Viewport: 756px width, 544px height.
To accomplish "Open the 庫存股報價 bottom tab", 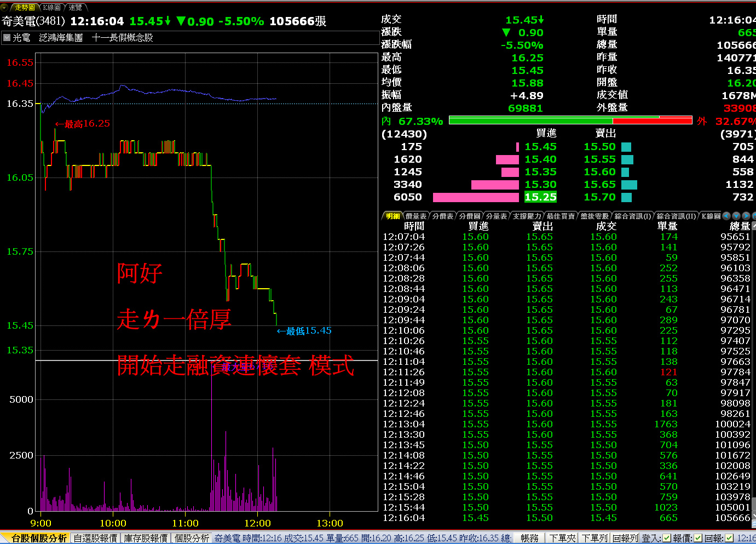I will pos(146,539).
